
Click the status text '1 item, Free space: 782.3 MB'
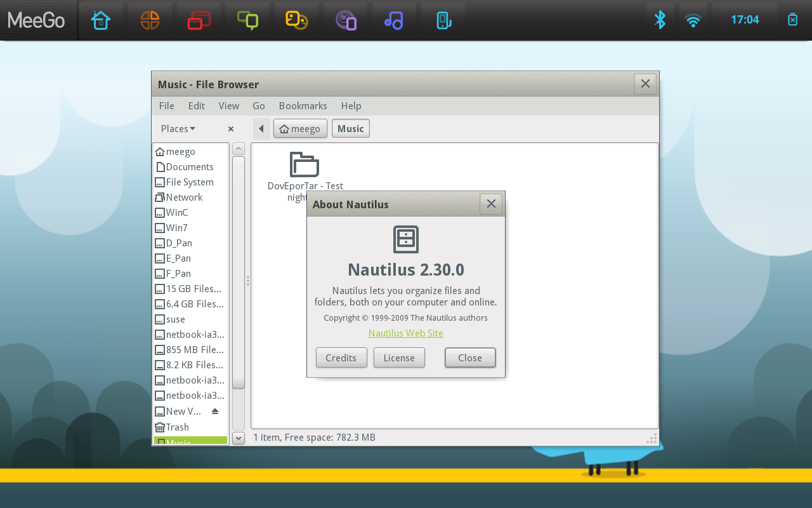pyautogui.click(x=314, y=438)
